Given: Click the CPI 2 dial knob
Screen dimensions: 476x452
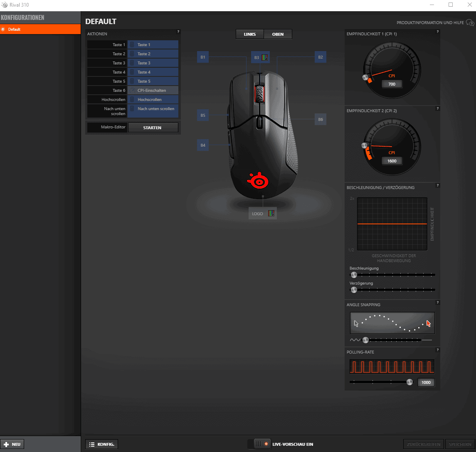Looking at the screenshot, I should pos(364,145).
